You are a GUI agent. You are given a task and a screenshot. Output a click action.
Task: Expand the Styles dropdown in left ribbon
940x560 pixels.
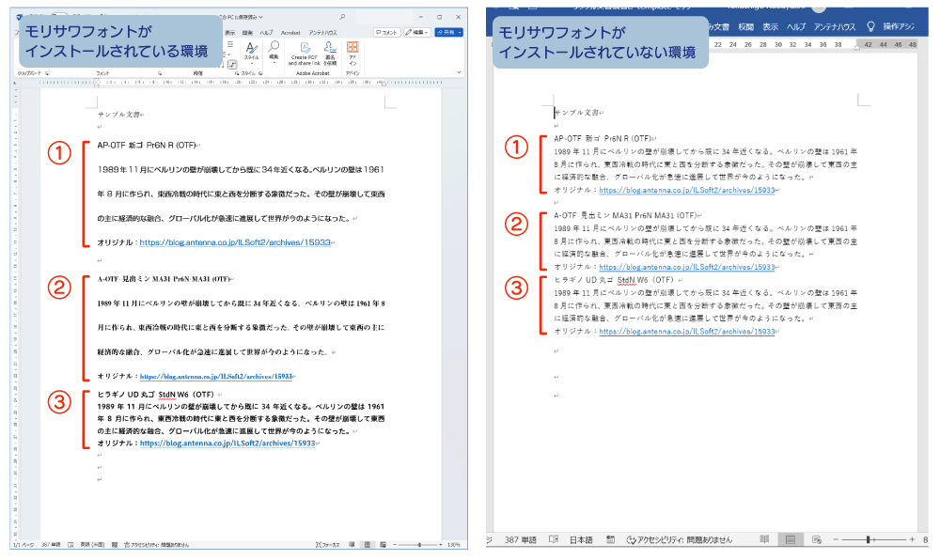tap(251, 64)
